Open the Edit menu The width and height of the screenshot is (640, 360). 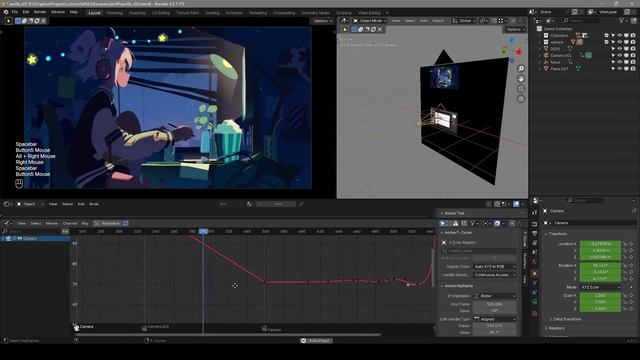pyautogui.click(x=26, y=12)
